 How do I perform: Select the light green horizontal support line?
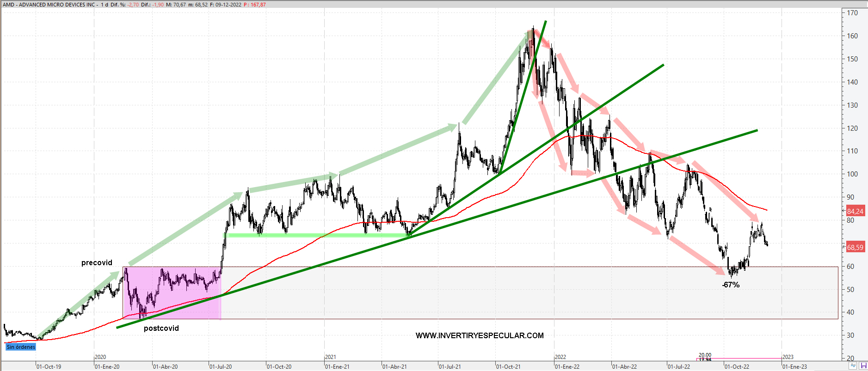pos(319,235)
